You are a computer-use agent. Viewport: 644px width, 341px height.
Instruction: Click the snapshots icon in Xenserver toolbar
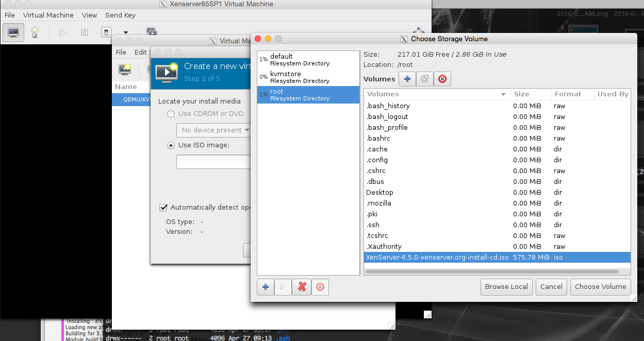[x=151, y=32]
